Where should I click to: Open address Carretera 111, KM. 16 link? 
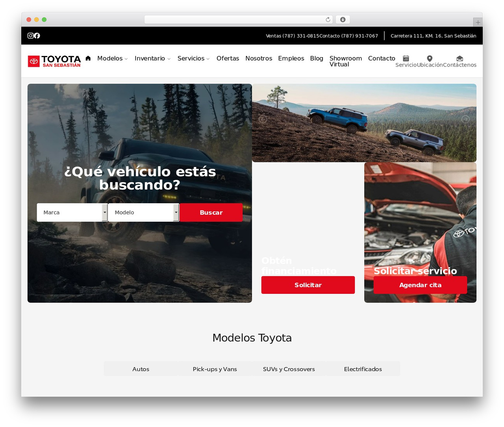click(434, 36)
